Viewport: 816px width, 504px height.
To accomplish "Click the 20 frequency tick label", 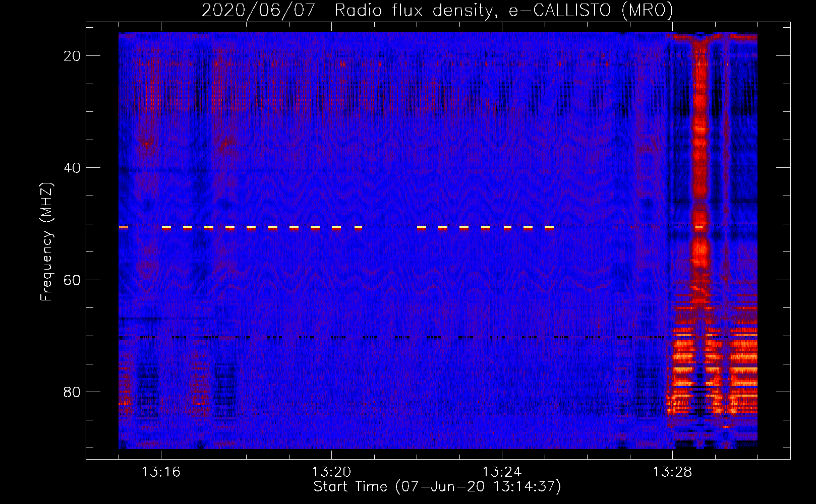I will [x=72, y=56].
